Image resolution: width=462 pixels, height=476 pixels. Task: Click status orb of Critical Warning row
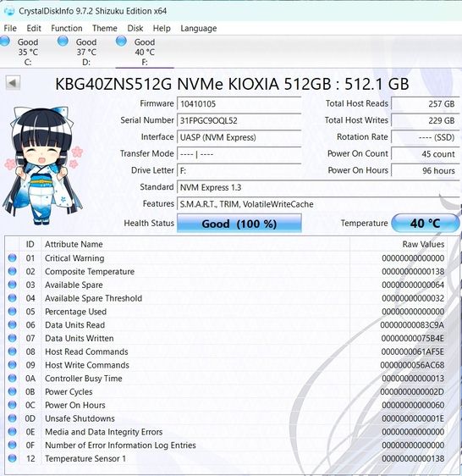pyautogui.click(x=12, y=257)
